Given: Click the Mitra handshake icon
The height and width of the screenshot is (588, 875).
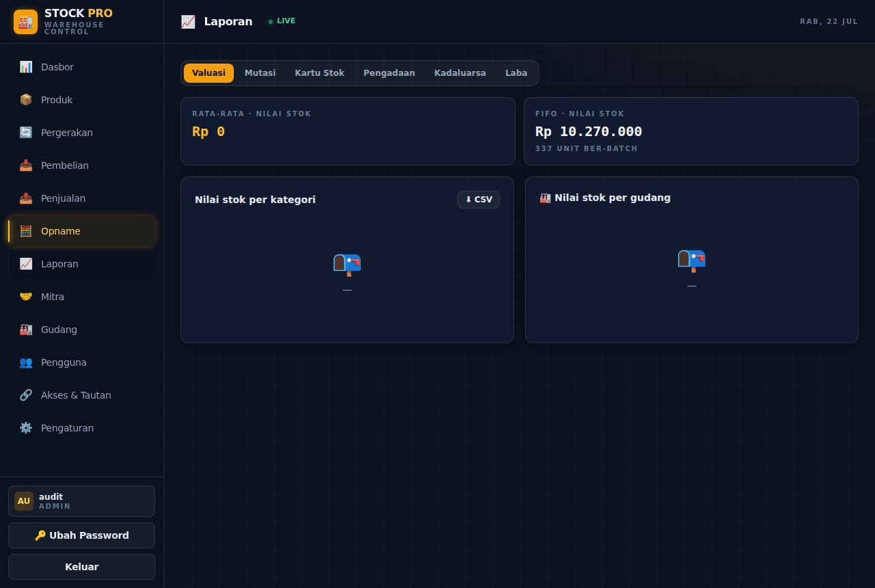Looking at the screenshot, I should [26, 297].
